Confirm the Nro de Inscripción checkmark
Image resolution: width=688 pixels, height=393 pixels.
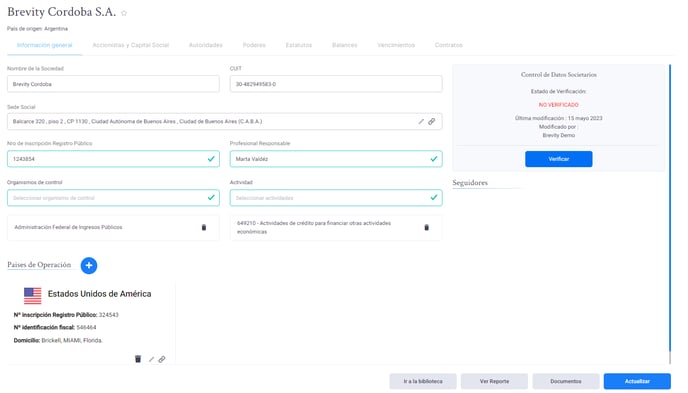point(211,159)
